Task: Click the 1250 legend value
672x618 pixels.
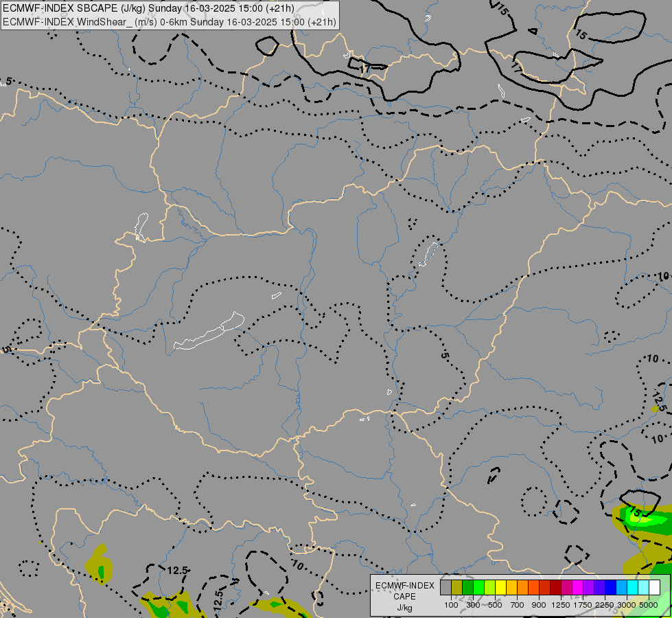Action: click(561, 605)
